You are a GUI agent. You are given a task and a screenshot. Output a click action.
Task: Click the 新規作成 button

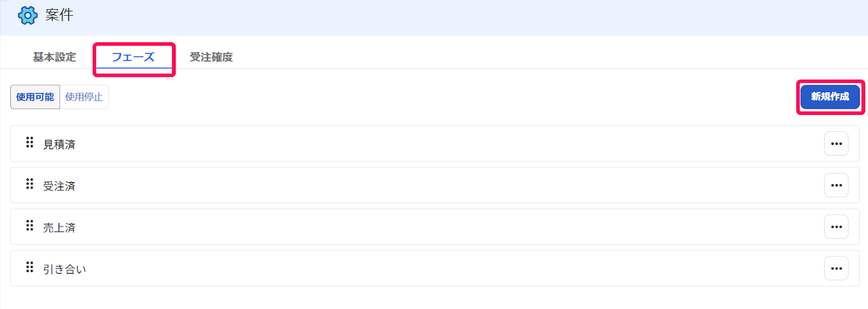(x=830, y=96)
